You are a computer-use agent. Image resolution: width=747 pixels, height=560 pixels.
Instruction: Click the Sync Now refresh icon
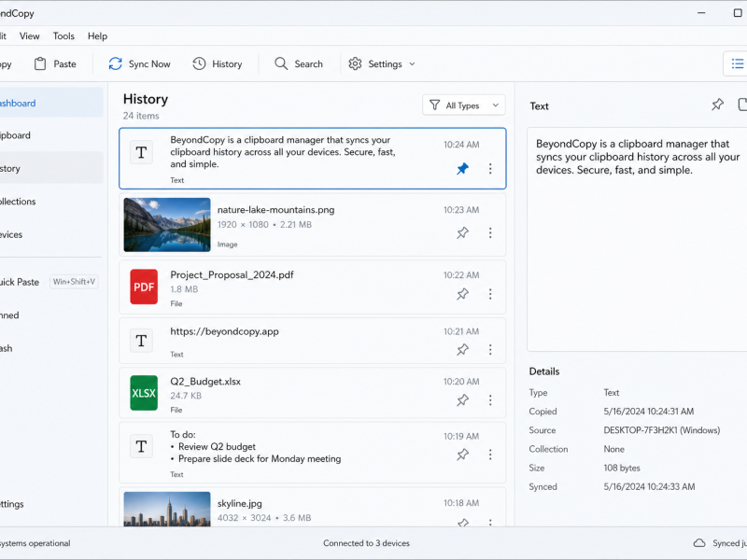[x=115, y=63]
